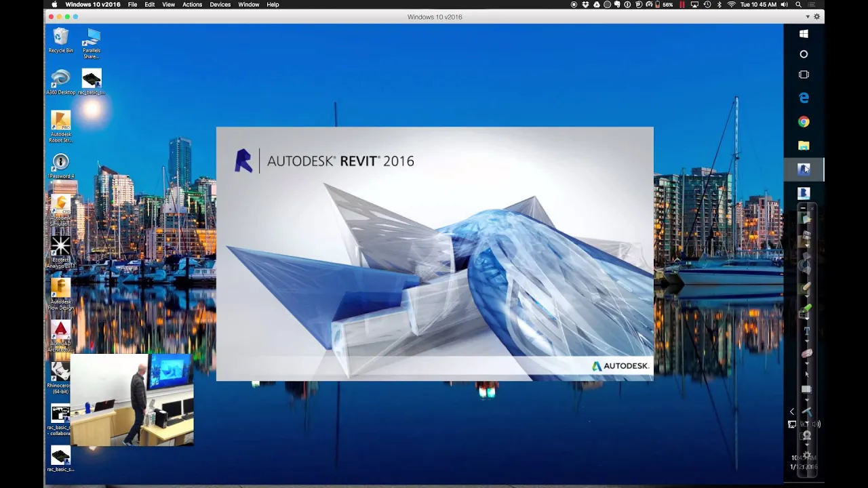Screen dimensions: 868x488
Task: Click the Windows taskbar clock
Action: pos(804,462)
